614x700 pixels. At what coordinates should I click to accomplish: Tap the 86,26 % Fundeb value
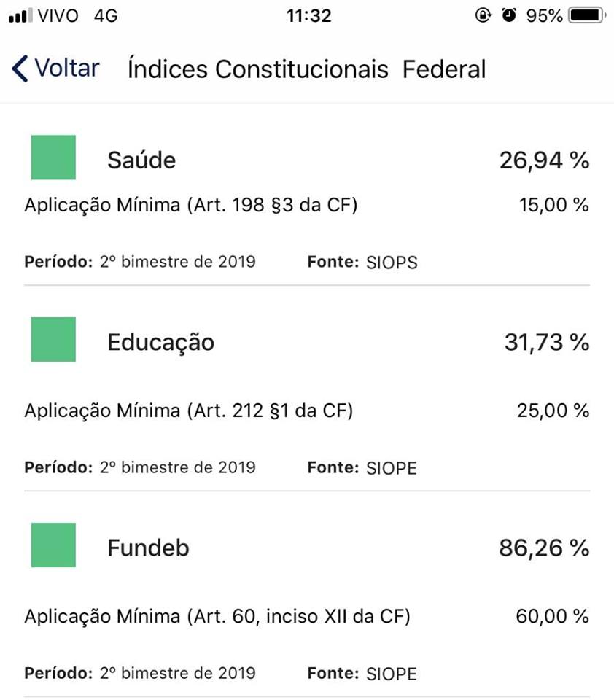(544, 548)
